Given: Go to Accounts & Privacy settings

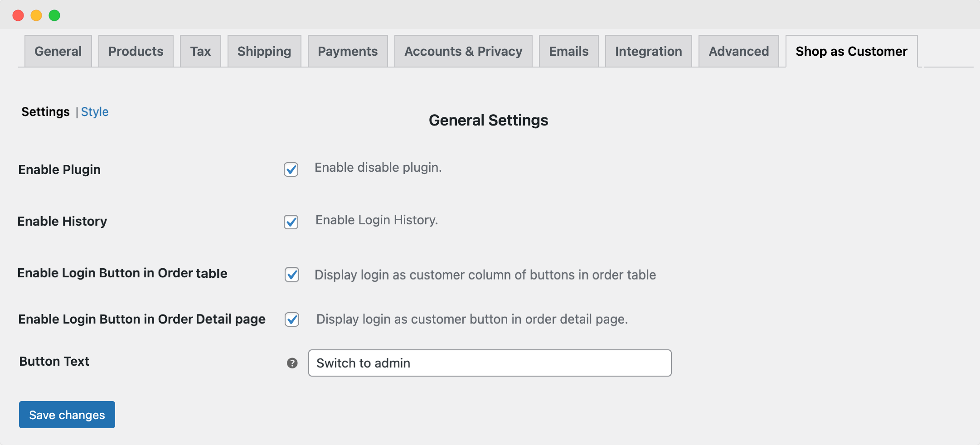Looking at the screenshot, I should point(463,51).
